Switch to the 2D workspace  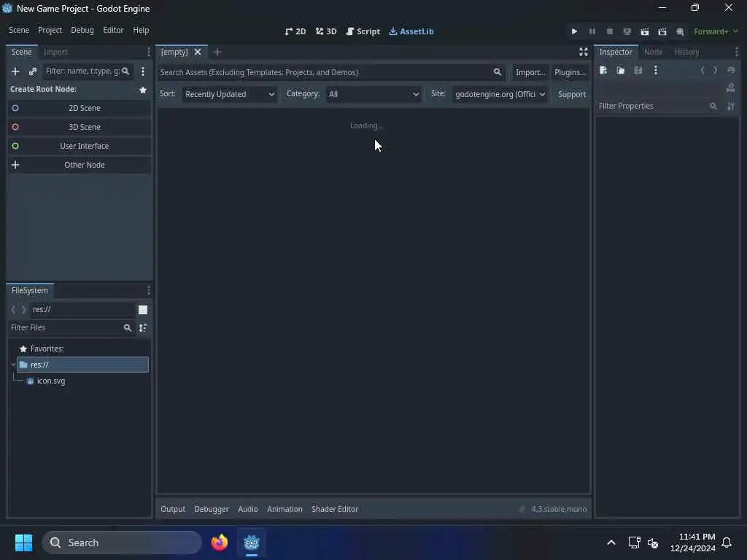click(x=295, y=31)
